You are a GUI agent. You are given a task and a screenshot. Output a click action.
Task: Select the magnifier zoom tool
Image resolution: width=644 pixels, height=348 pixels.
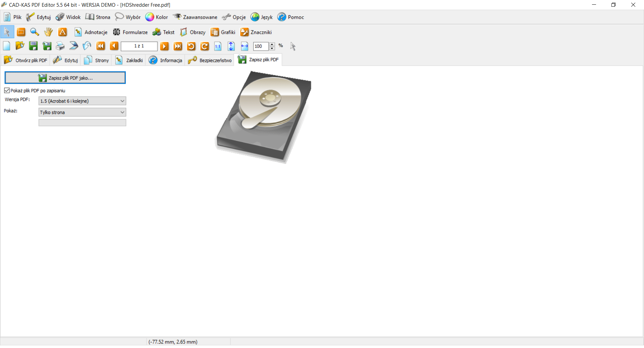(x=35, y=32)
